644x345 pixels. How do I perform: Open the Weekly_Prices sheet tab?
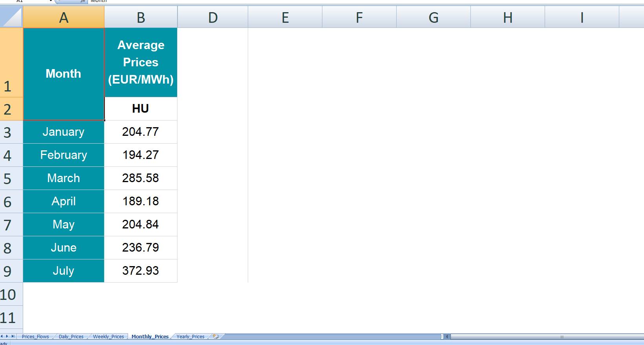point(108,337)
